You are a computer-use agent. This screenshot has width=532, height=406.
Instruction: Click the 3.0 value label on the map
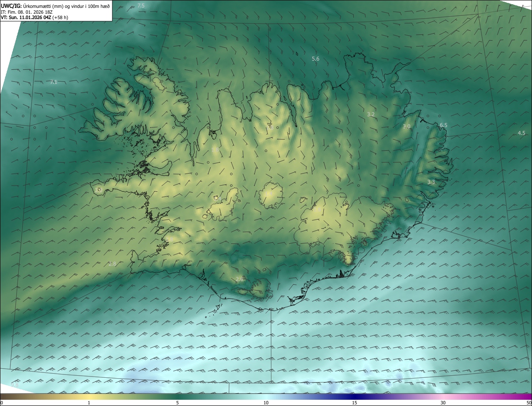pyautogui.click(x=406, y=126)
